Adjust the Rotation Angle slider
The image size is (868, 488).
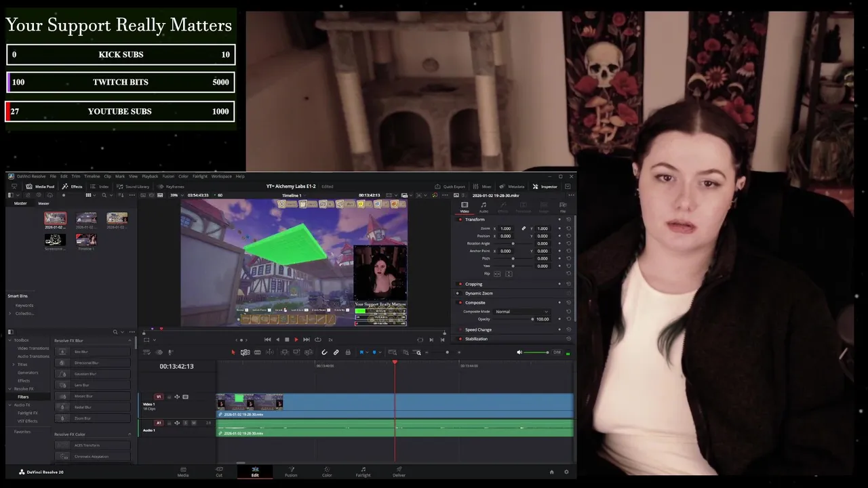(x=513, y=243)
